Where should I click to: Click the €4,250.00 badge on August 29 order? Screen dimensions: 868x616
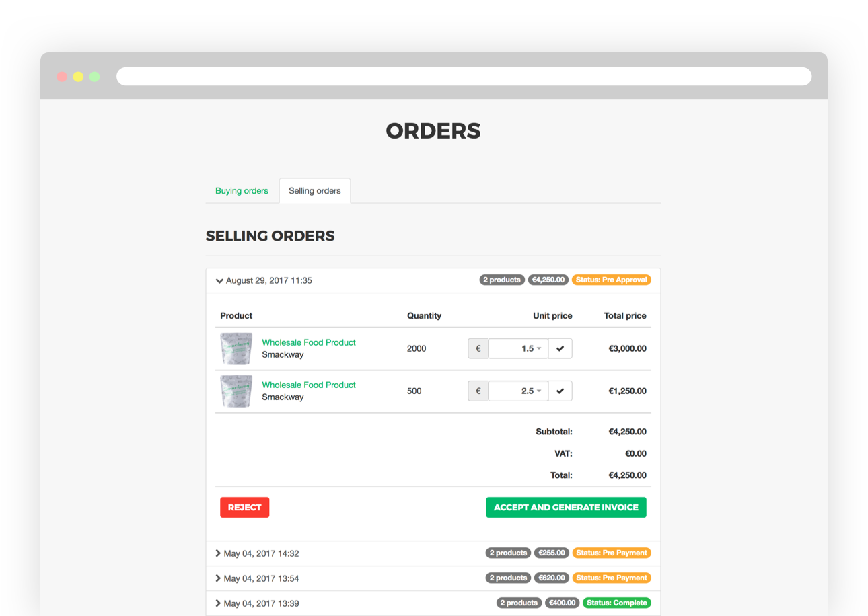pos(548,280)
